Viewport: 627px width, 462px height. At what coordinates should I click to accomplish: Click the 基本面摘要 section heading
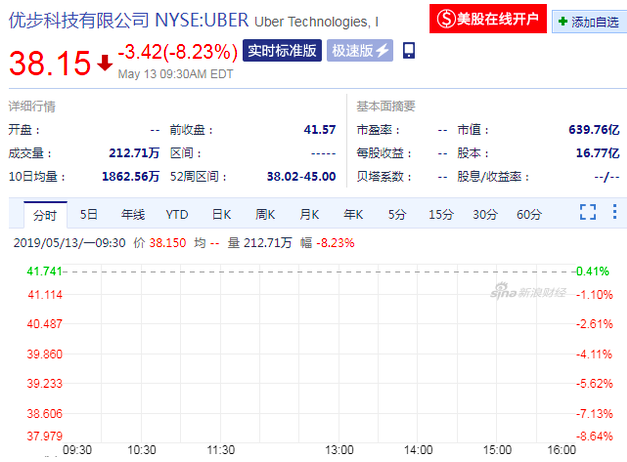(386, 106)
